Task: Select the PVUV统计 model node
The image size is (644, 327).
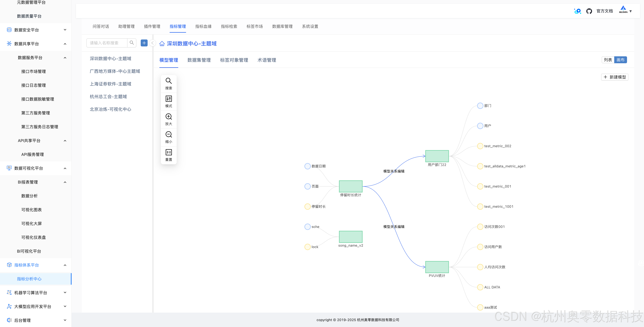Action: coord(437,267)
